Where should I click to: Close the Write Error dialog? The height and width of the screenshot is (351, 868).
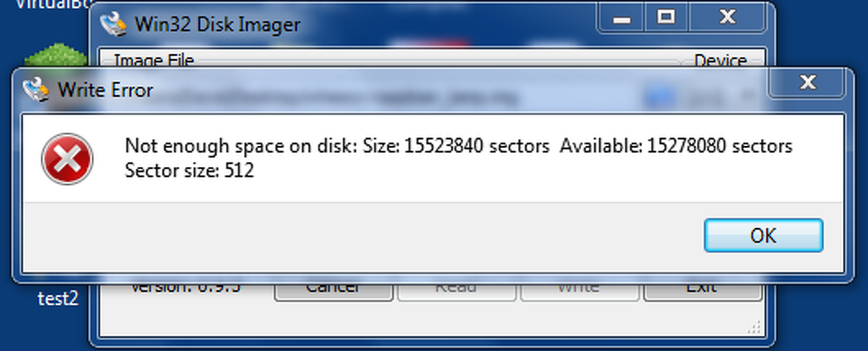[x=807, y=83]
